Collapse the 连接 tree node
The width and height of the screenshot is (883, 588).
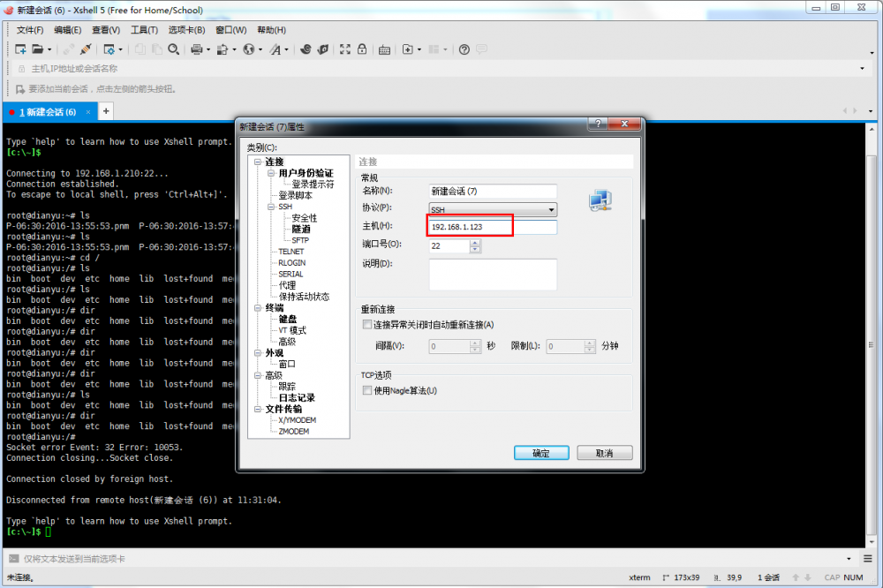[258, 162]
